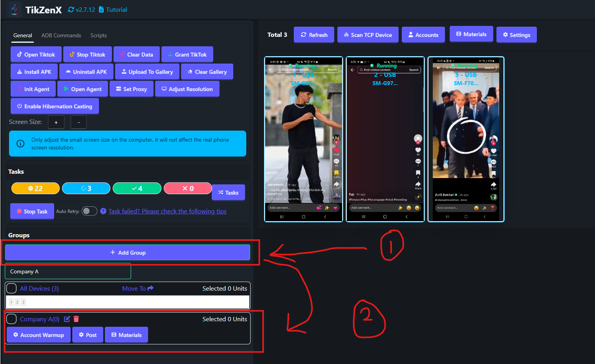Click the blue running tasks badge 3
Image resolution: width=595 pixels, height=364 pixels.
[x=86, y=188]
